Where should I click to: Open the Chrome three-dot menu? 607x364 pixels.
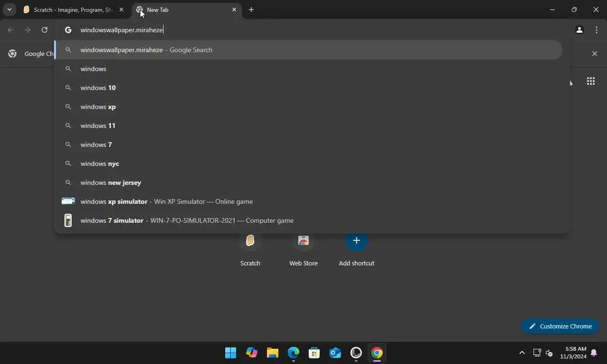click(597, 30)
